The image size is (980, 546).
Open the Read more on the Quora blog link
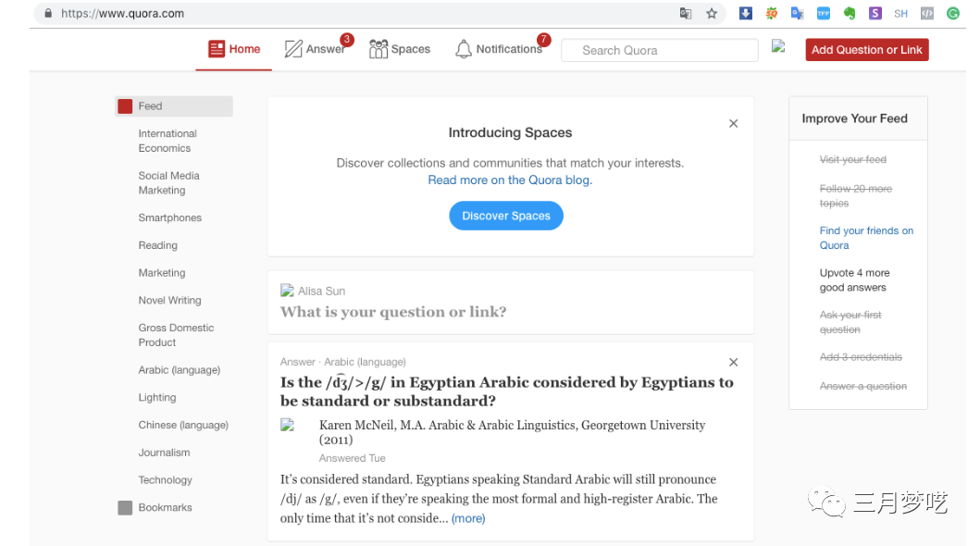pyautogui.click(x=510, y=180)
